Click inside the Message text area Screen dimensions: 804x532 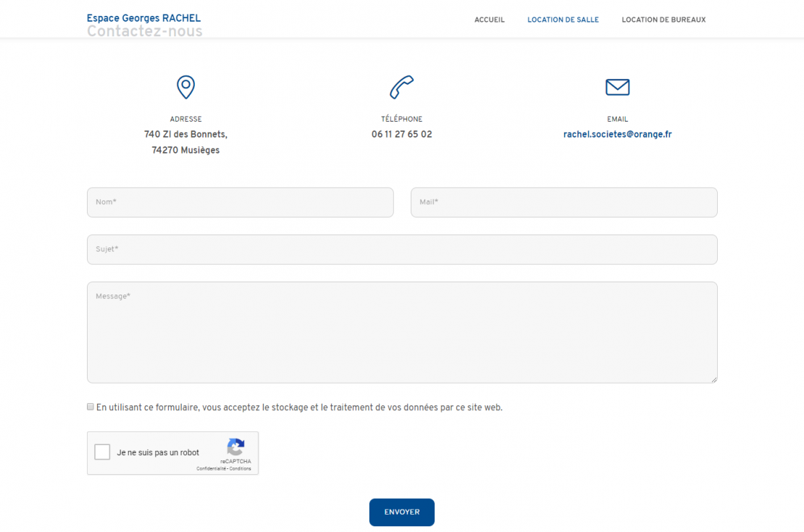click(x=402, y=332)
